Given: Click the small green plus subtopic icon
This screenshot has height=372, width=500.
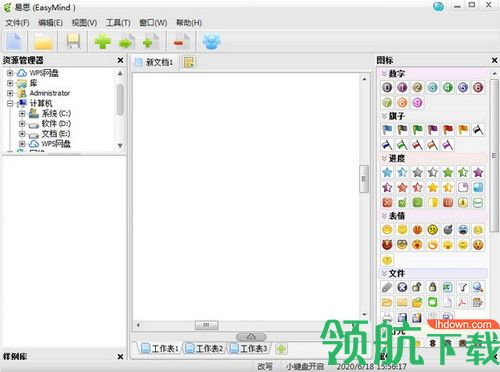Looking at the screenshot, I should tap(151, 42).
